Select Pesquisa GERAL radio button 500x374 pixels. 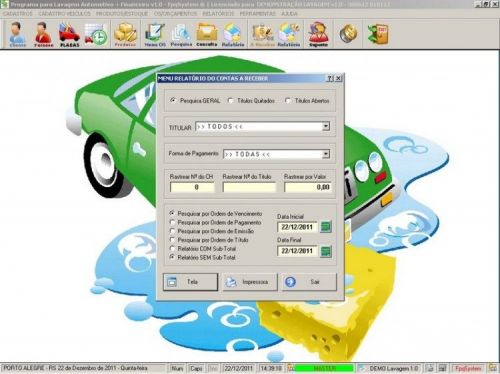173,100
